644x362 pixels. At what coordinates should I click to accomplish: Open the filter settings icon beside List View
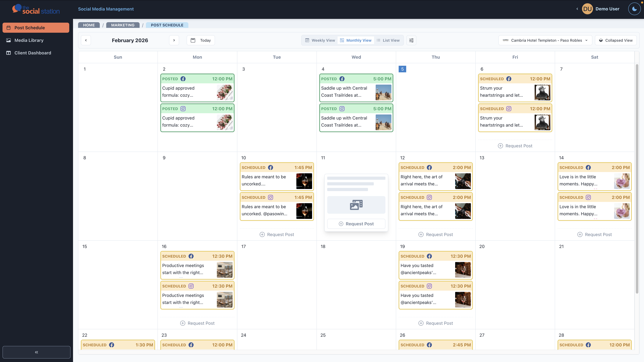point(411,40)
